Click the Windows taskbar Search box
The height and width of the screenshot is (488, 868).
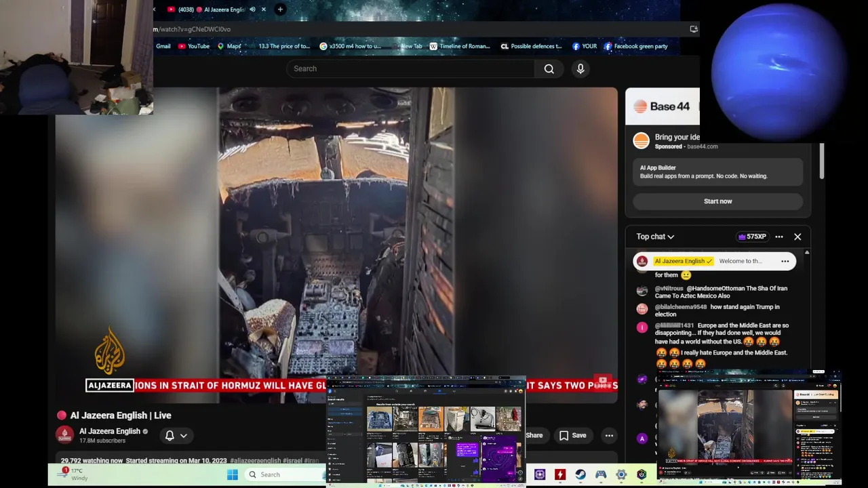pyautogui.click(x=285, y=474)
